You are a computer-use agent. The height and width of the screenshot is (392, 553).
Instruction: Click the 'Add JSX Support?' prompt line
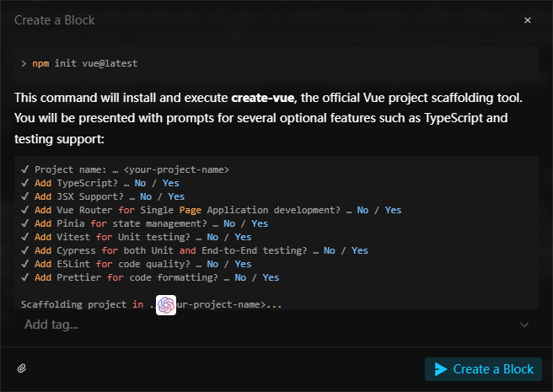(103, 196)
